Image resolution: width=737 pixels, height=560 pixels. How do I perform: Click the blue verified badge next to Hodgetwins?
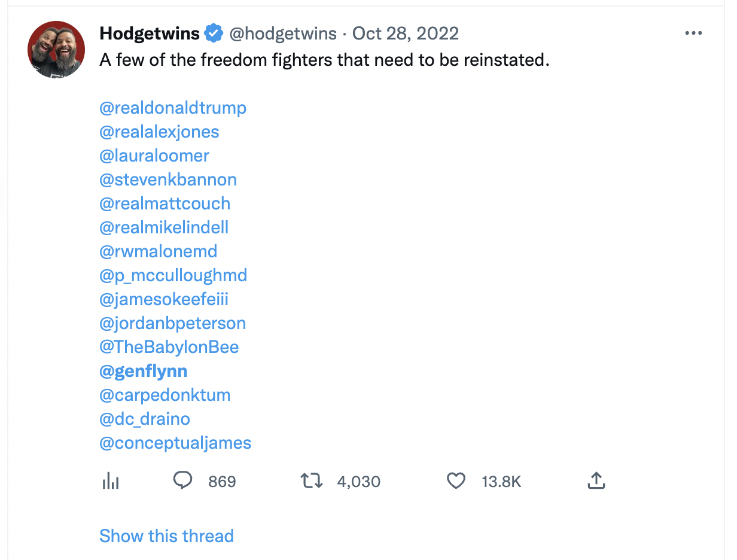(214, 33)
